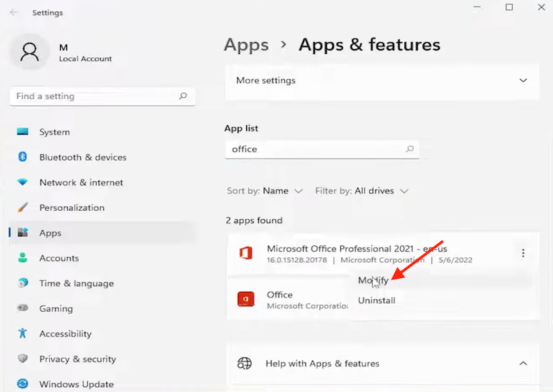The height and width of the screenshot is (392, 553).
Task: Click the Local Account label
Action: (85, 59)
